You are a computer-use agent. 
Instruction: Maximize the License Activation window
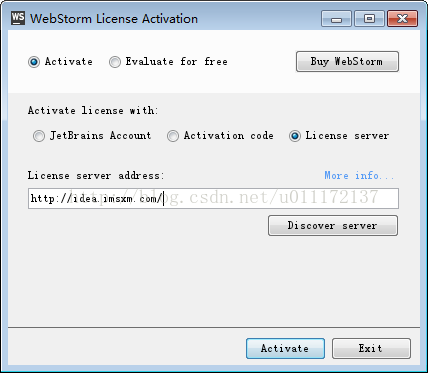click(369, 19)
